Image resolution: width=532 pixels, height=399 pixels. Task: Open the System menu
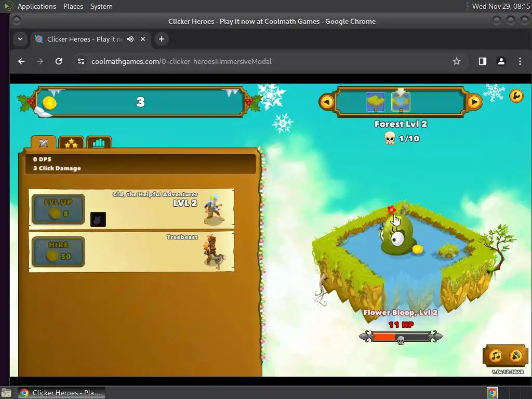click(101, 6)
